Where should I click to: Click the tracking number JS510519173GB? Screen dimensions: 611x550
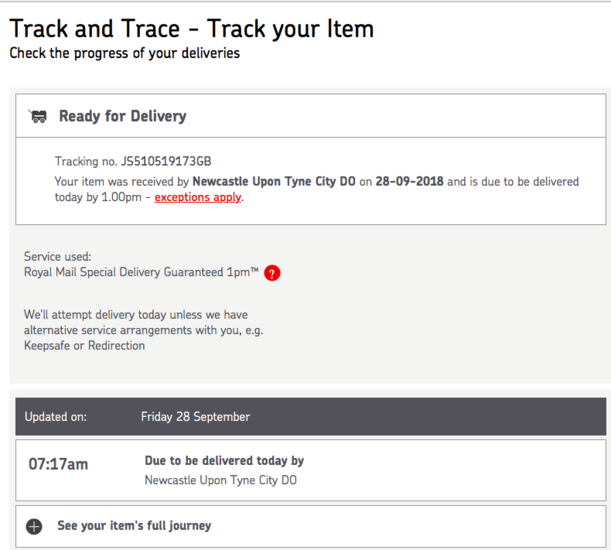166,161
